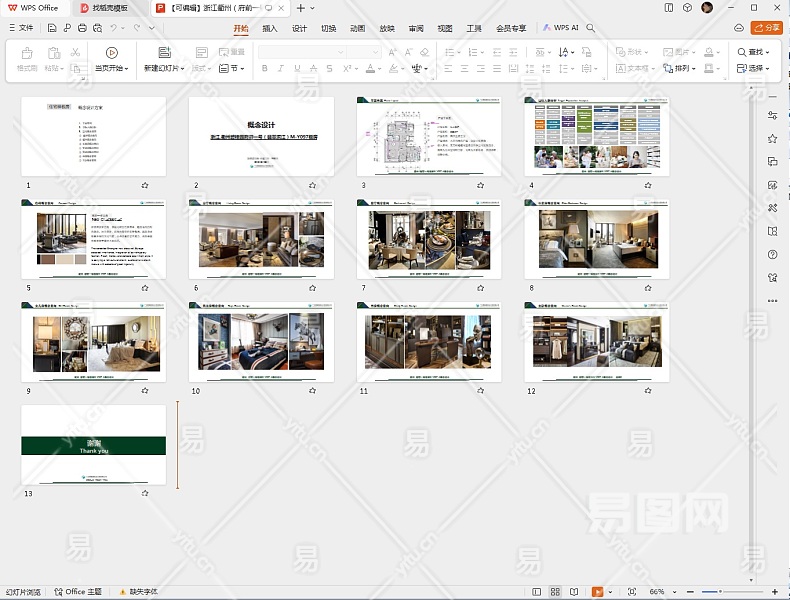
Task: Switch to reading view in status bar
Action: 573,592
